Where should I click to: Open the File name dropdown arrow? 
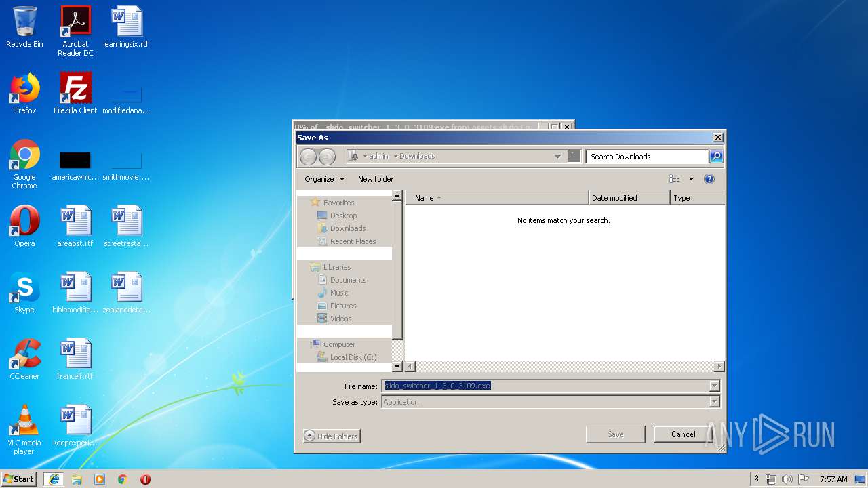(714, 386)
